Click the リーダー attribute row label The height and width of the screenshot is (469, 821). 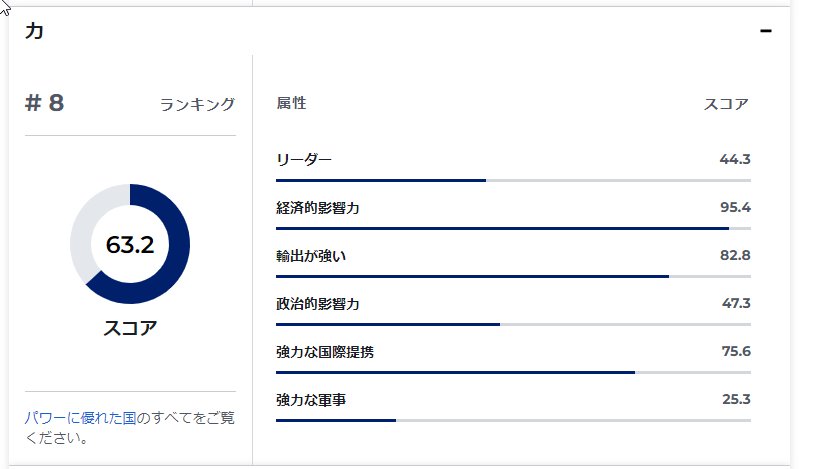coord(304,160)
